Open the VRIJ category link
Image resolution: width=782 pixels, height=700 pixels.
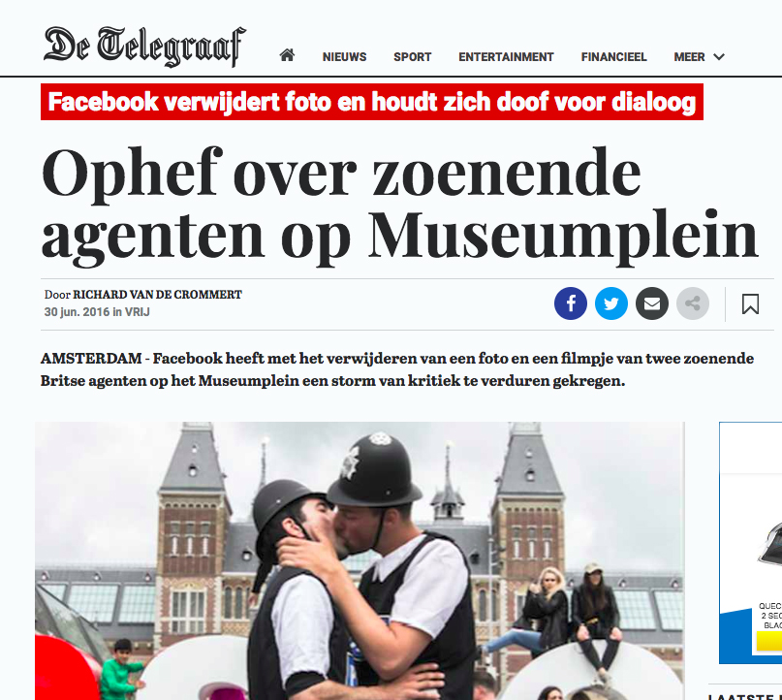coord(138,312)
